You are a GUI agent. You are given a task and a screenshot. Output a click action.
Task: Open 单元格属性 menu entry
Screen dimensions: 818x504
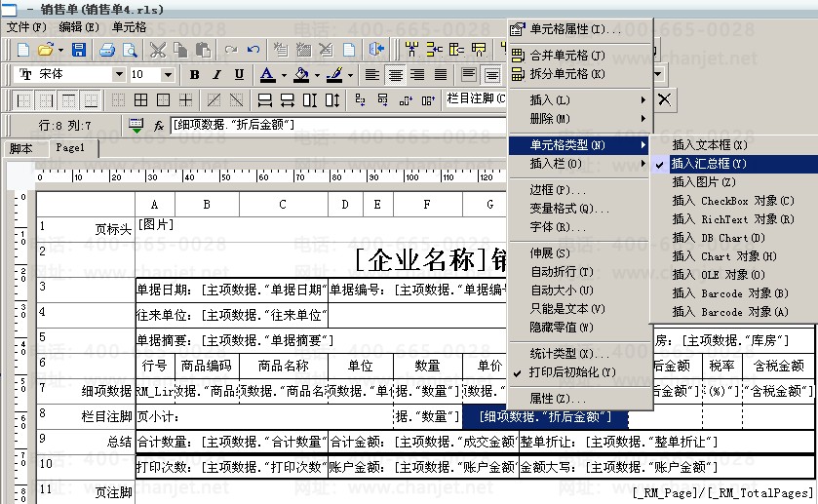pyautogui.click(x=581, y=29)
